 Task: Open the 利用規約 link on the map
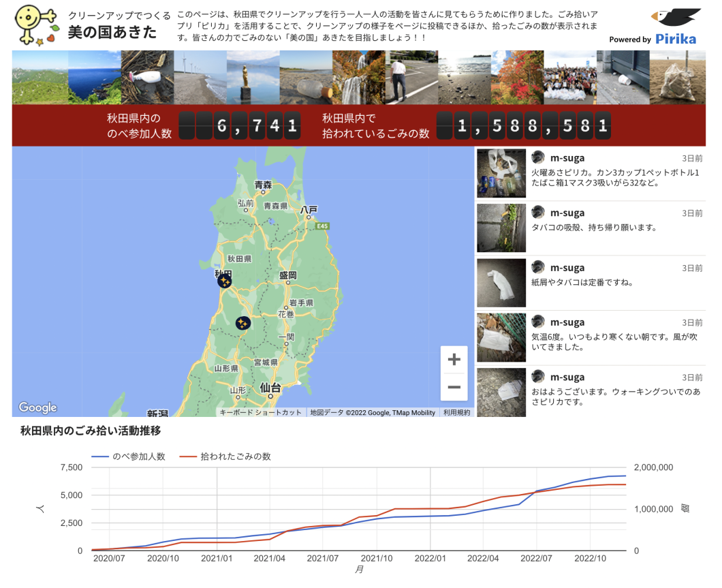click(457, 413)
